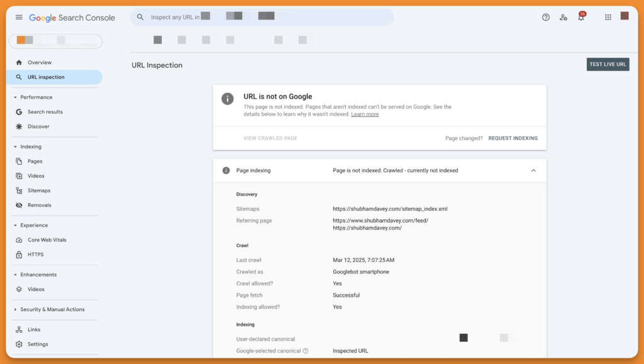
Task: Open HTTPS report label
Action: point(36,255)
